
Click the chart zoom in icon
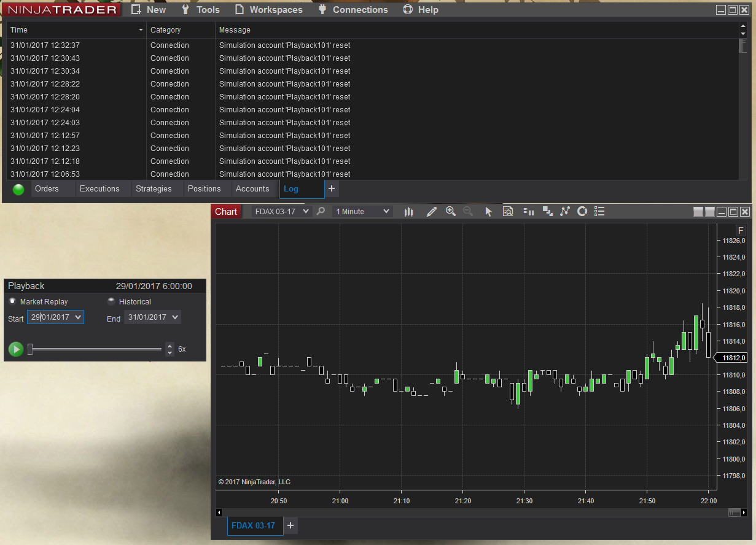point(451,211)
